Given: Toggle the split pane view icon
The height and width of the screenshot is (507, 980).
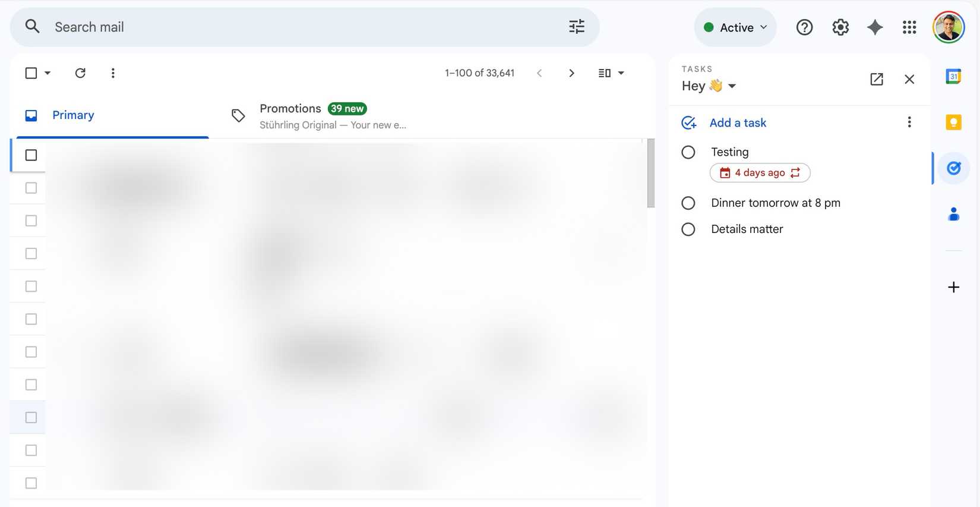Looking at the screenshot, I should pos(605,73).
